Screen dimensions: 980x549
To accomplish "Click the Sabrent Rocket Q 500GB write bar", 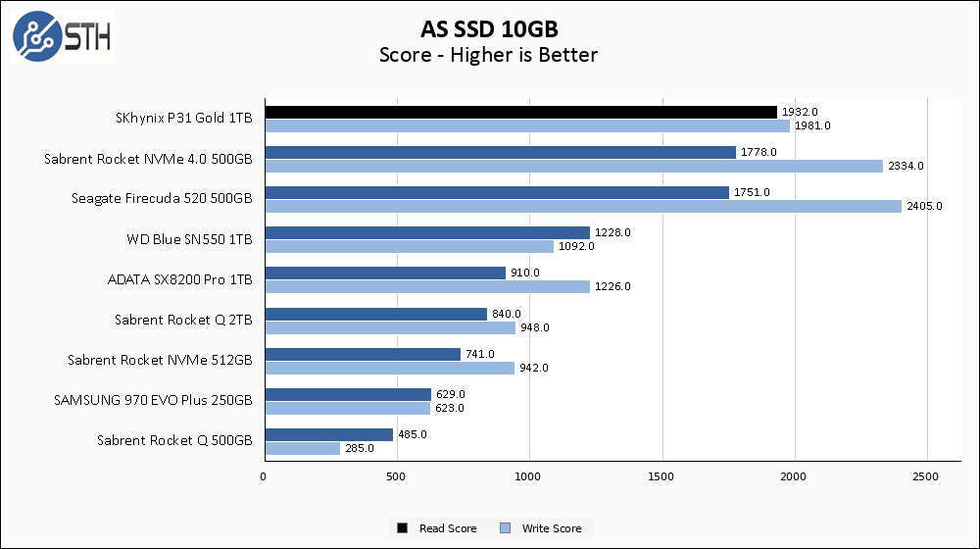I will 303,448.
